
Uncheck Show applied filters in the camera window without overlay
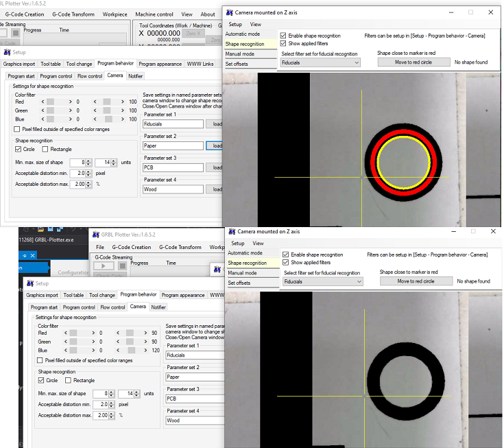pos(286,263)
